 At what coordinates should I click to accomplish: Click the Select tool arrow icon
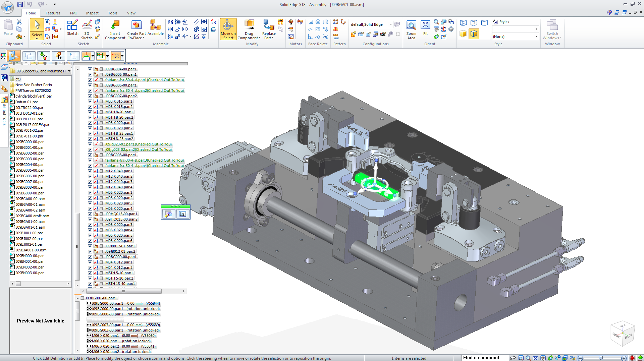[37, 25]
